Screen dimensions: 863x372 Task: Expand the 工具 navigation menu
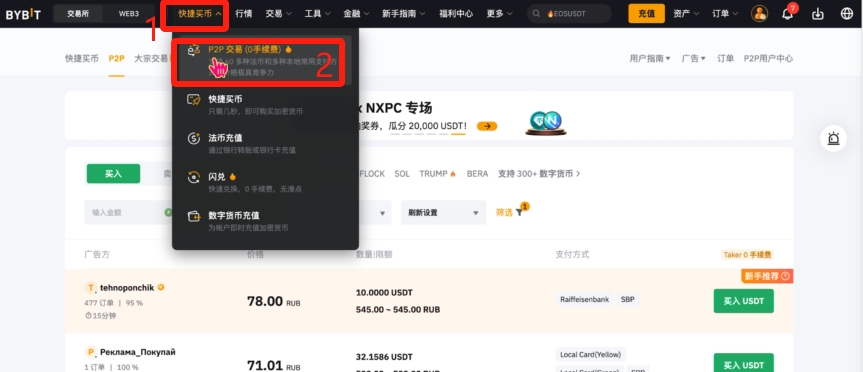point(318,14)
